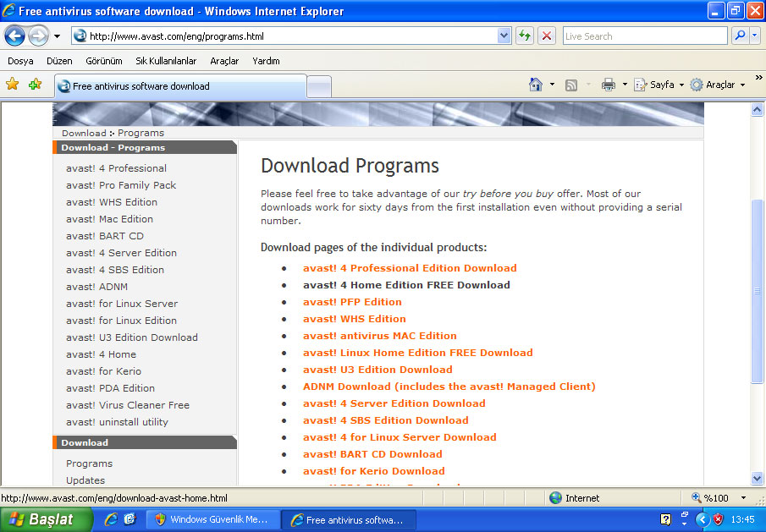Click the Live Search magnifier icon
This screenshot has height=532, width=766.
[x=740, y=36]
